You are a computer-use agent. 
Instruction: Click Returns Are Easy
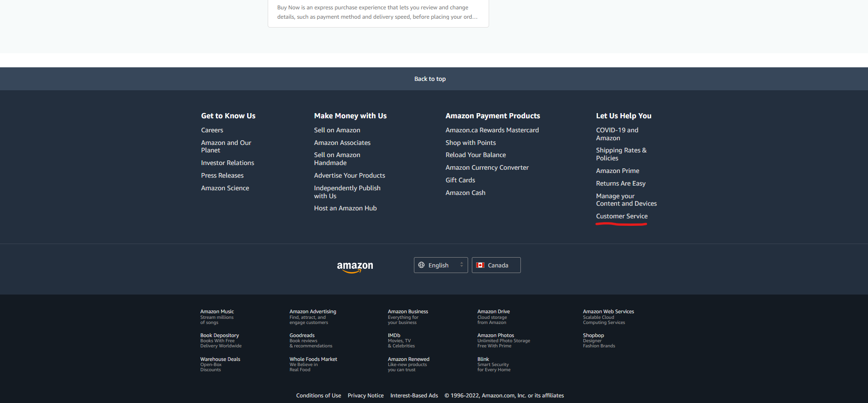[x=621, y=183]
